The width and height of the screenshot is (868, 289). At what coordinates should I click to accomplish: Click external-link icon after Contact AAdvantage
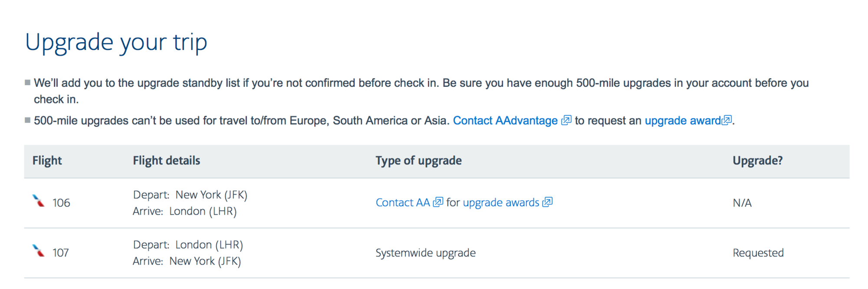point(566,120)
